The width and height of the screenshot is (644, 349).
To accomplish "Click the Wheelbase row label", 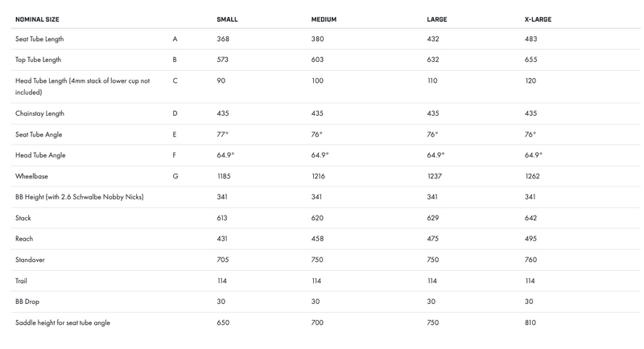I will click(x=31, y=176).
